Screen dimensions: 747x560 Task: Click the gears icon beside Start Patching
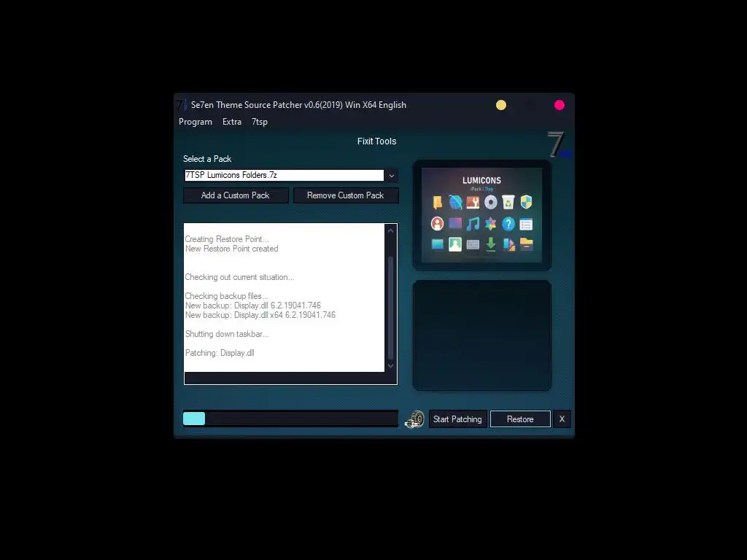pos(414,419)
